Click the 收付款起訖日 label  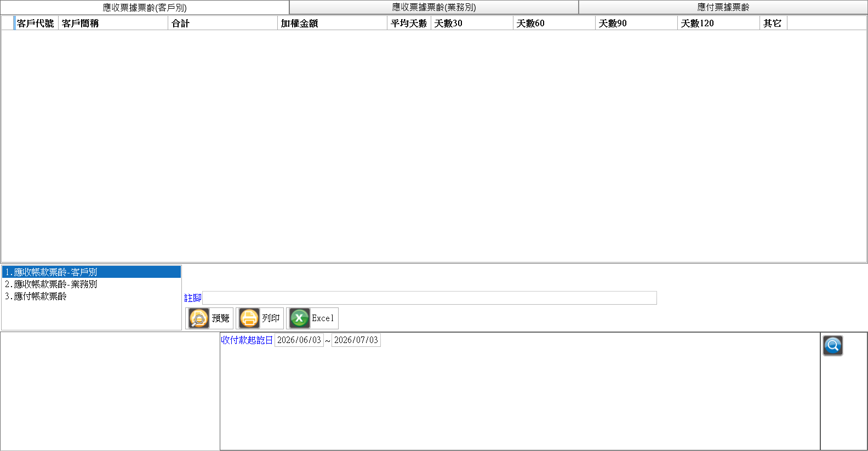[247, 340]
